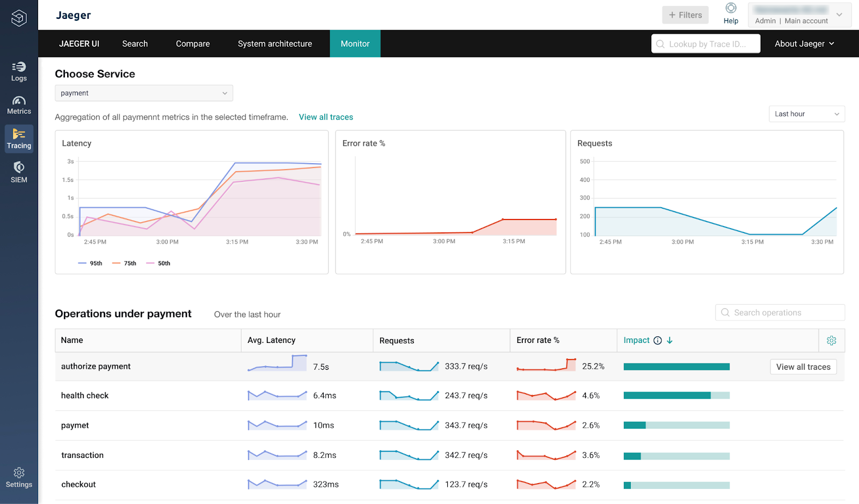Select the paymet operation name
This screenshot has height=504, width=859.
pyautogui.click(x=75, y=426)
